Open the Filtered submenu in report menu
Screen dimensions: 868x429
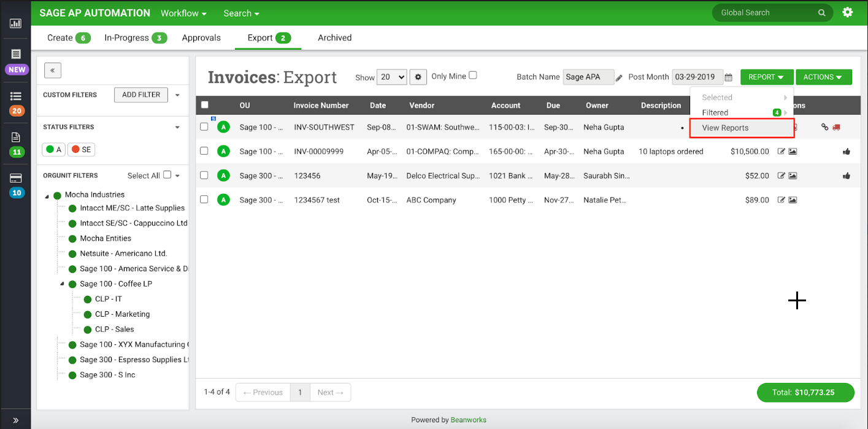[742, 113]
